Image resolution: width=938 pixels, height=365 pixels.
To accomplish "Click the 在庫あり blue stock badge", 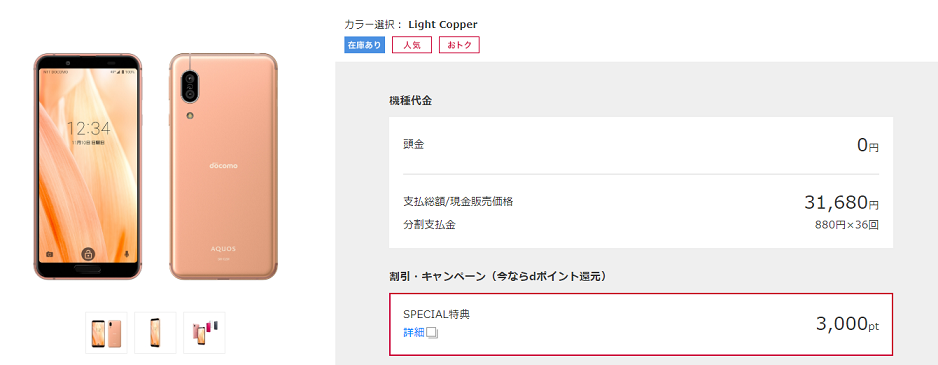I will (x=364, y=45).
